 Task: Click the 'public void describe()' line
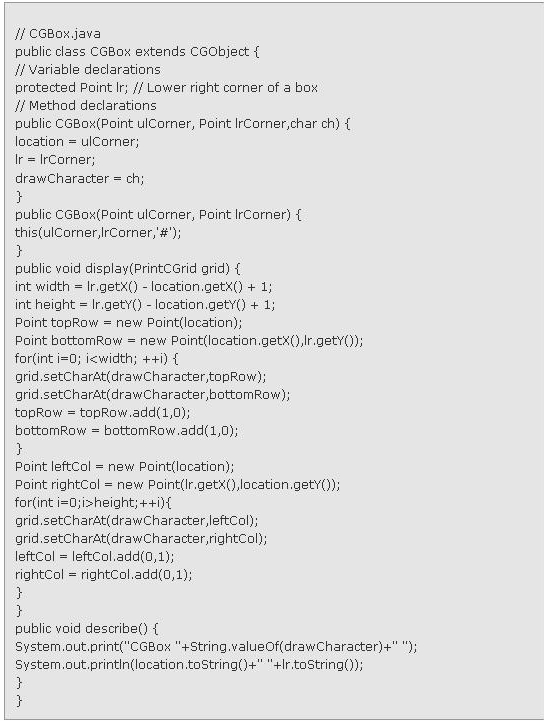click(x=86, y=629)
